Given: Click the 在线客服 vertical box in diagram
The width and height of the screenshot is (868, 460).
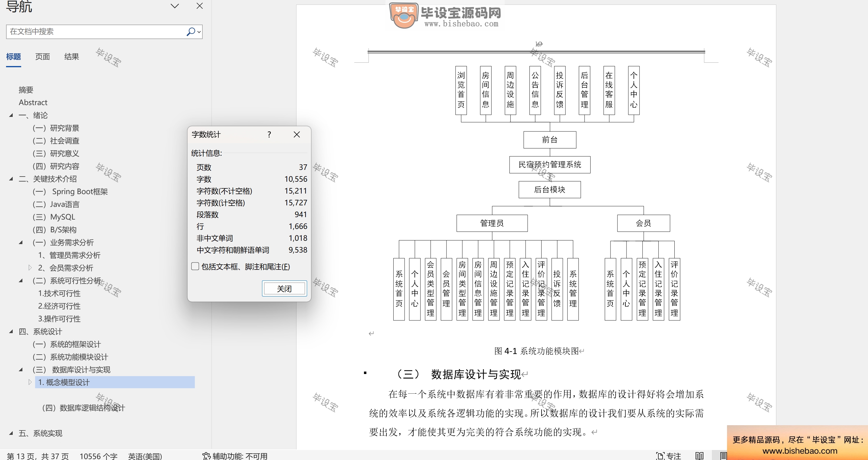Looking at the screenshot, I should (x=609, y=90).
